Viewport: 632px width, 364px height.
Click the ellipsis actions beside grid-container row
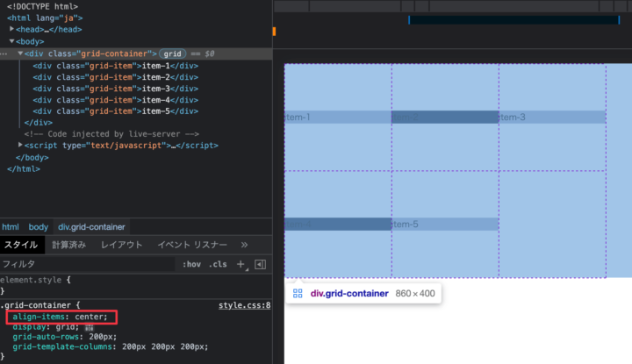(x=4, y=54)
